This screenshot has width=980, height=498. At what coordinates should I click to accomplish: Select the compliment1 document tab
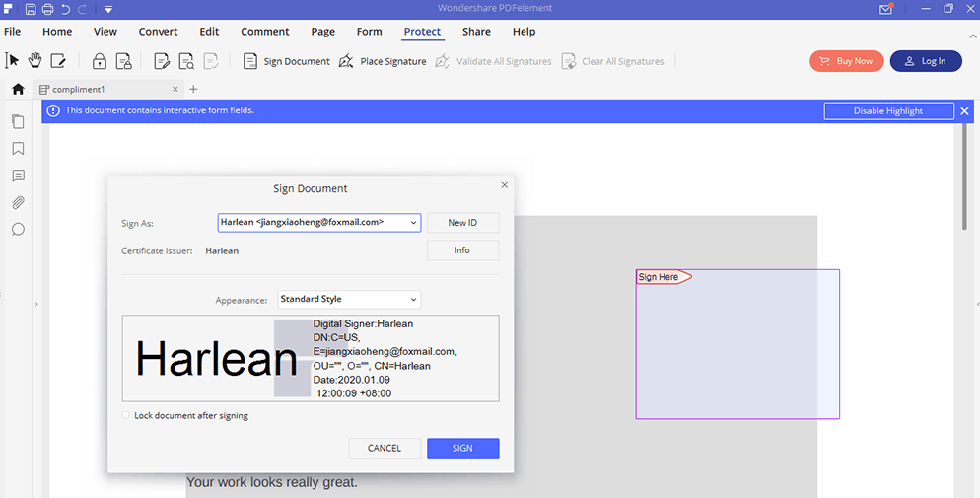pos(106,90)
